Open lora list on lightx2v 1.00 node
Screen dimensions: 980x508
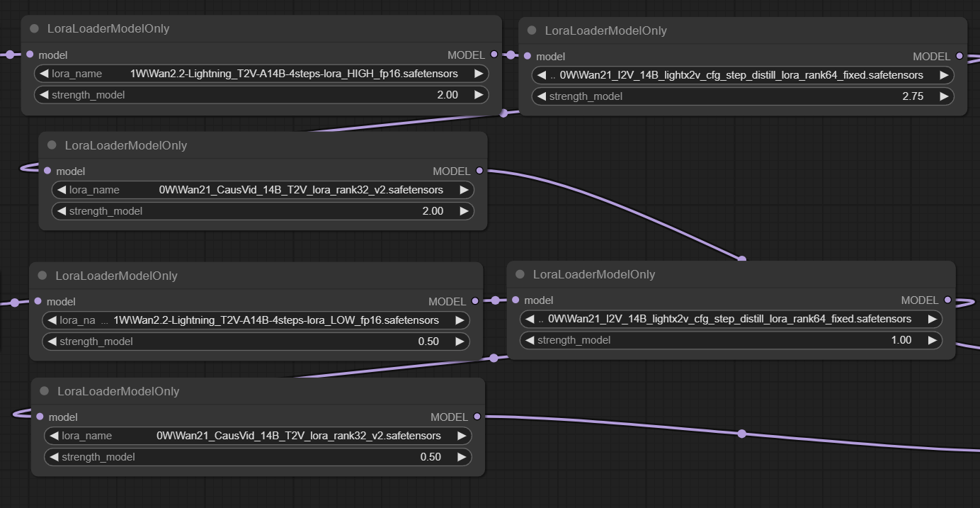point(731,319)
